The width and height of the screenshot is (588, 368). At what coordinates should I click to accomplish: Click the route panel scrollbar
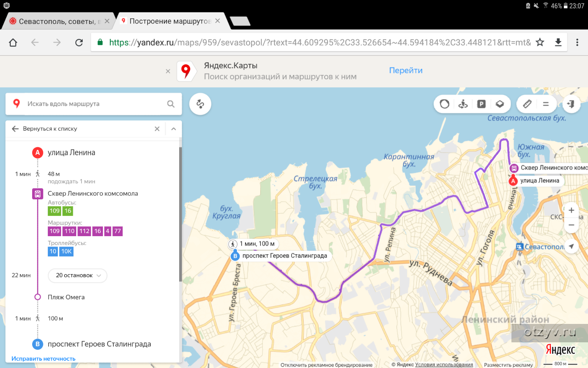[180, 215]
